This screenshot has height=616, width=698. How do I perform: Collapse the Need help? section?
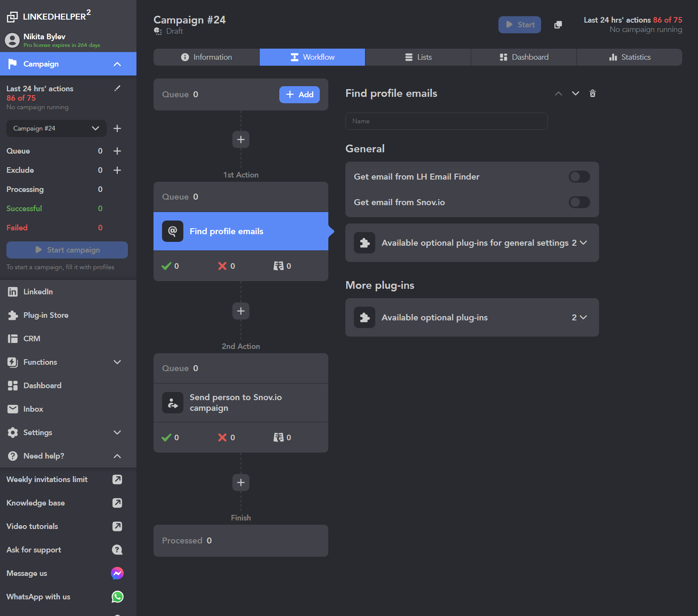click(x=117, y=456)
